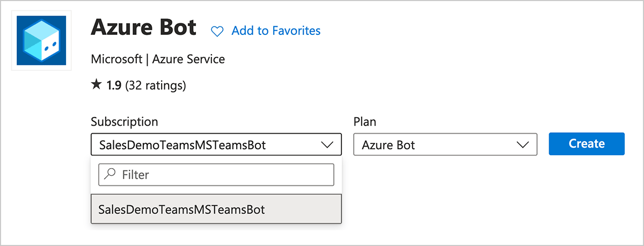Click the white dots on the bot logo

[x=49, y=48]
